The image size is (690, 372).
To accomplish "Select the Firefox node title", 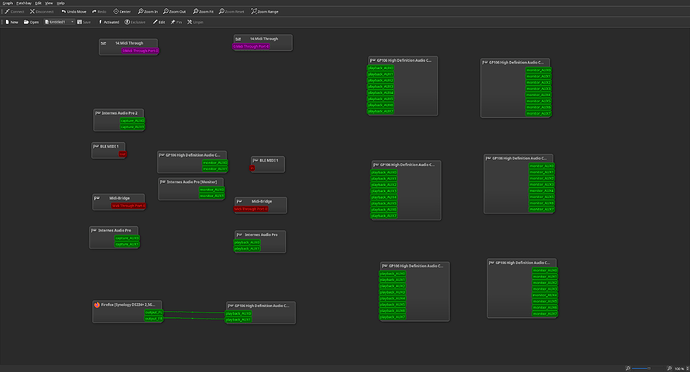I will tap(128, 305).
